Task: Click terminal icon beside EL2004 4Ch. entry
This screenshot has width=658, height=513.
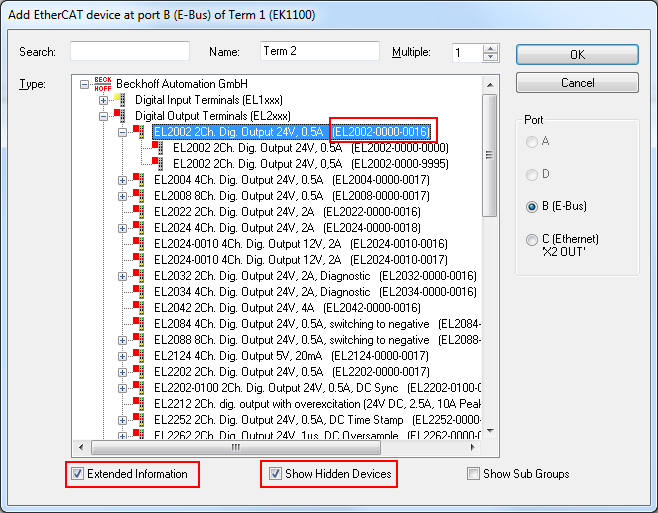Action: click(x=139, y=180)
